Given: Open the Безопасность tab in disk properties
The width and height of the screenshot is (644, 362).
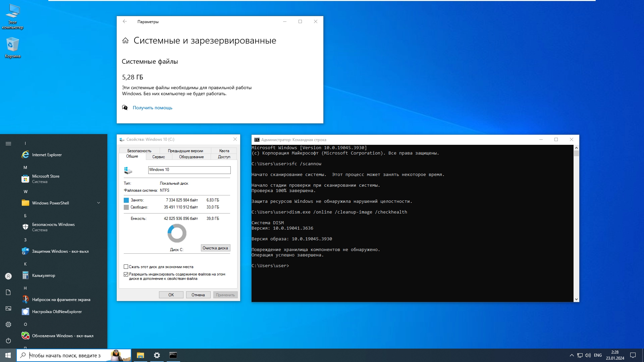Looking at the screenshot, I should (x=139, y=151).
